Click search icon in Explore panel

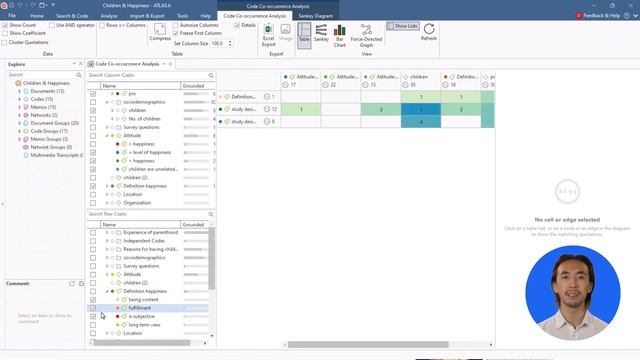coord(79,75)
